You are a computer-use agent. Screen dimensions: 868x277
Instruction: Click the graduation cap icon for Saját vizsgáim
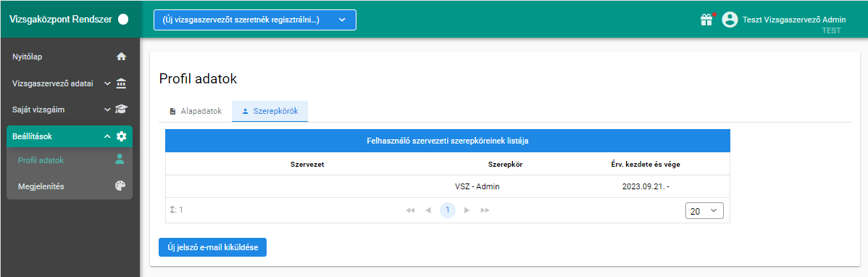click(x=121, y=109)
